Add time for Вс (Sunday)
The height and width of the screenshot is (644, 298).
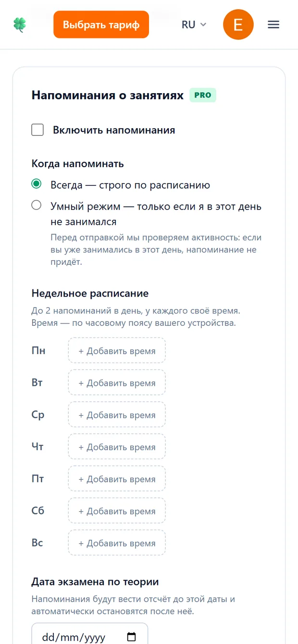click(117, 543)
